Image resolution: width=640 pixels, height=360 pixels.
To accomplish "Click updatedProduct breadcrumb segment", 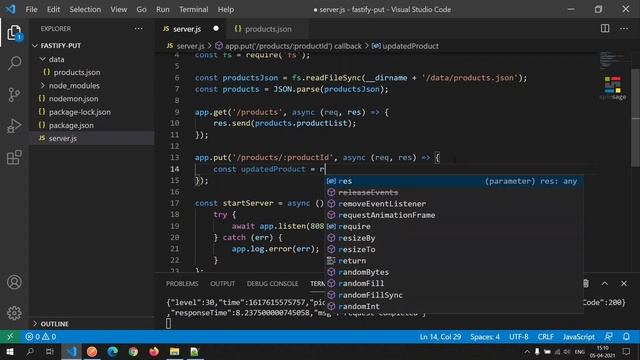I will pos(405,46).
